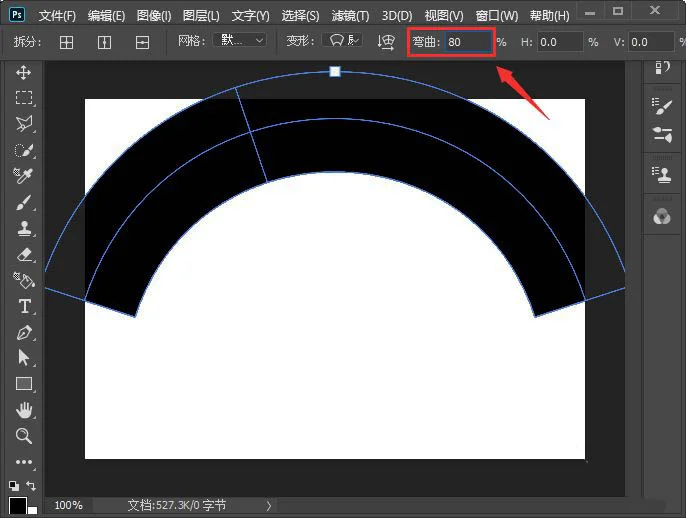
Task: Open the grid (网格) dropdown
Action: tap(243, 41)
